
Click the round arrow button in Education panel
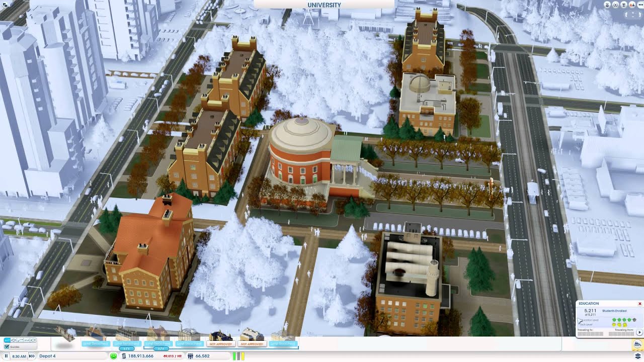pos(639,332)
